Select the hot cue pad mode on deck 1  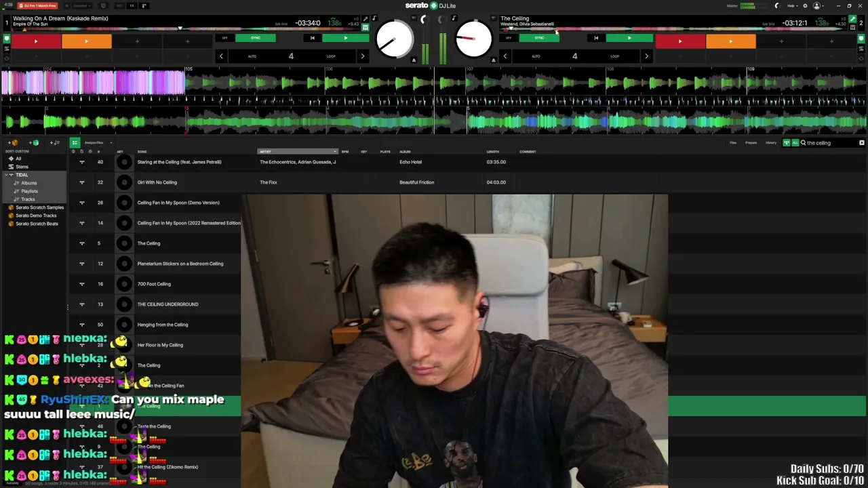point(7,39)
